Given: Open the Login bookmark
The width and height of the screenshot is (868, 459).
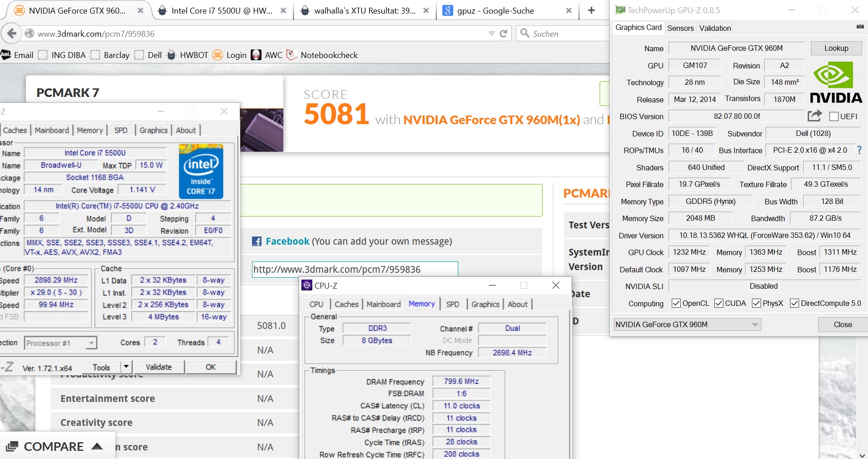Looking at the screenshot, I should [229, 55].
